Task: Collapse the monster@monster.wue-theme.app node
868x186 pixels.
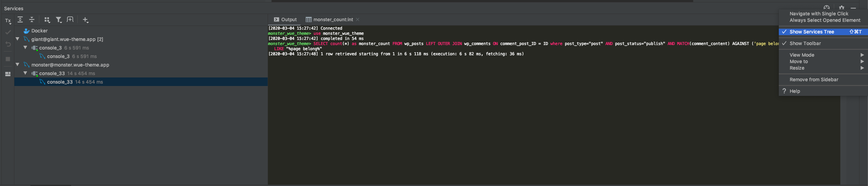Action: (17, 64)
